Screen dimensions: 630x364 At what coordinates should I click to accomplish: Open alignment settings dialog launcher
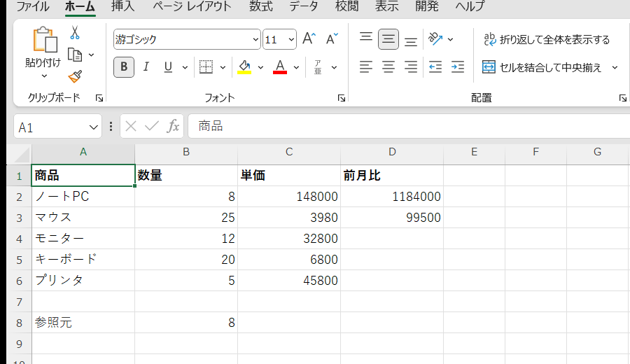(622, 97)
